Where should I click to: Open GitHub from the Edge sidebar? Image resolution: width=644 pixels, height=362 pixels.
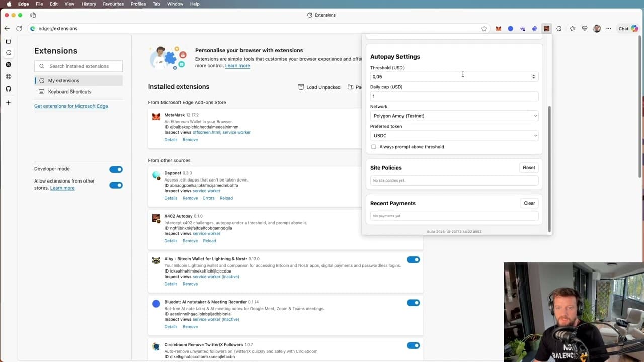coord(8,88)
